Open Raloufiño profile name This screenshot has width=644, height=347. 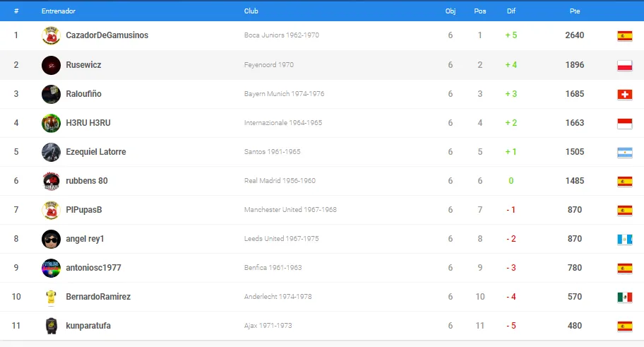tap(83, 94)
